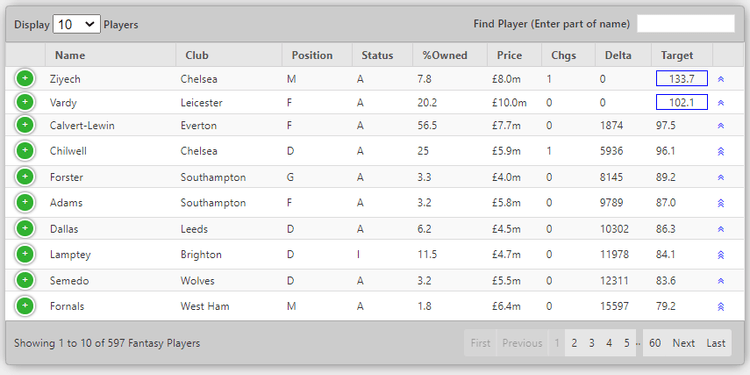This screenshot has height=375, width=750.
Task: Open page 60 in pagination
Action: tap(655, 343)
